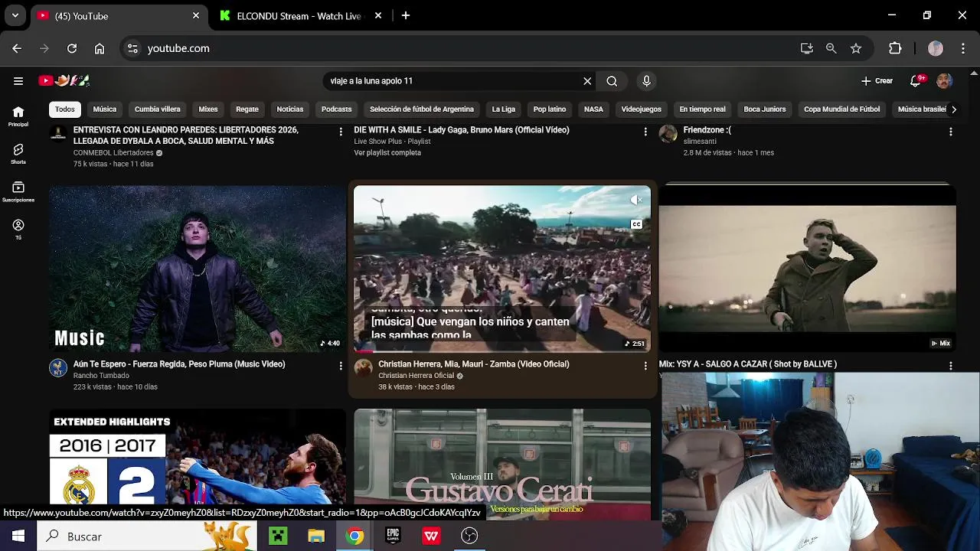Open the tab search dropdown
Viewport: 980px width, 551px height.
(15, 15)
